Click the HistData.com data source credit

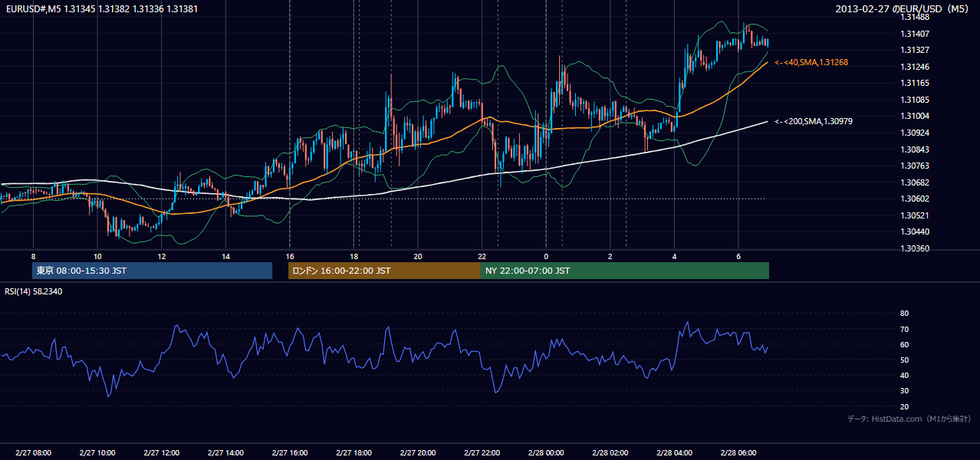909,419
